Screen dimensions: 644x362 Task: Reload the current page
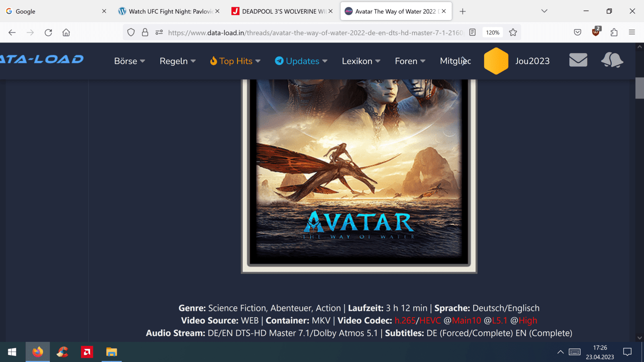tap(48, 33)
